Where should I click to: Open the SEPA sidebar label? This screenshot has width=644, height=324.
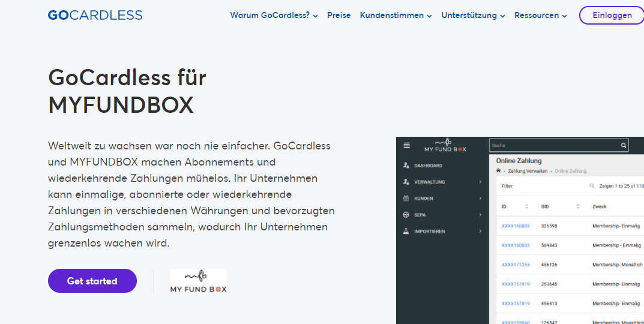420,215
